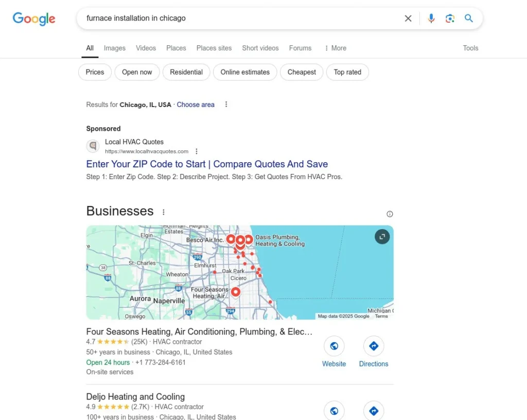Screen dimensions: 527x420
Task: Clear the search box with X icon
Action: [x=408, y=19]
